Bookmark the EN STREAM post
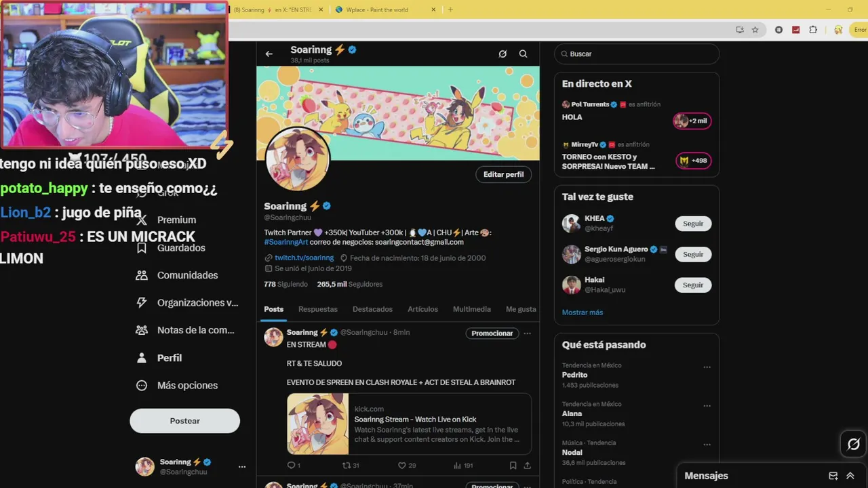868x488 pixels. pyautogui.click(x=513, y=466)
